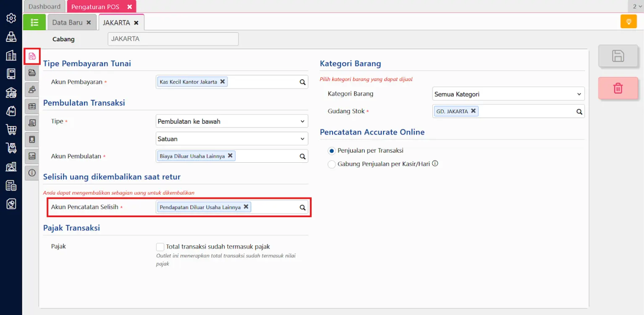Enable 'Total transaksi sudah termasuk pajak' checkbox
The image size is (644, 315).
click(160, 247)
